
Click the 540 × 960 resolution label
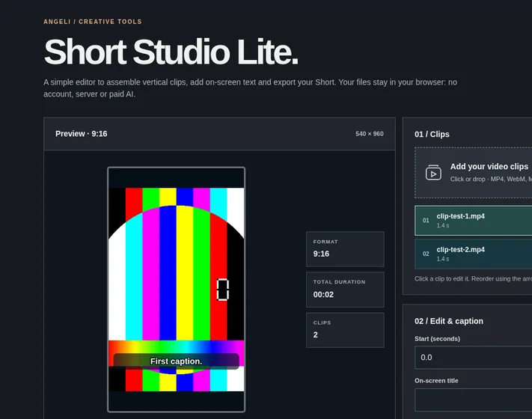[370, 134]
